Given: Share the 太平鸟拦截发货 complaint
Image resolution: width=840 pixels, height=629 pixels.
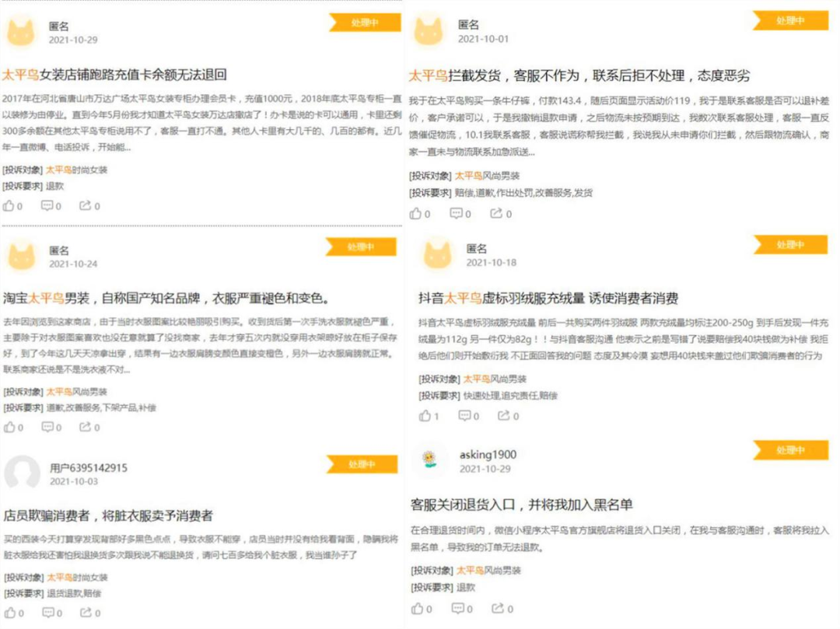Looking at the screenshot, I should pyautogui.click(x=501, y=214).
